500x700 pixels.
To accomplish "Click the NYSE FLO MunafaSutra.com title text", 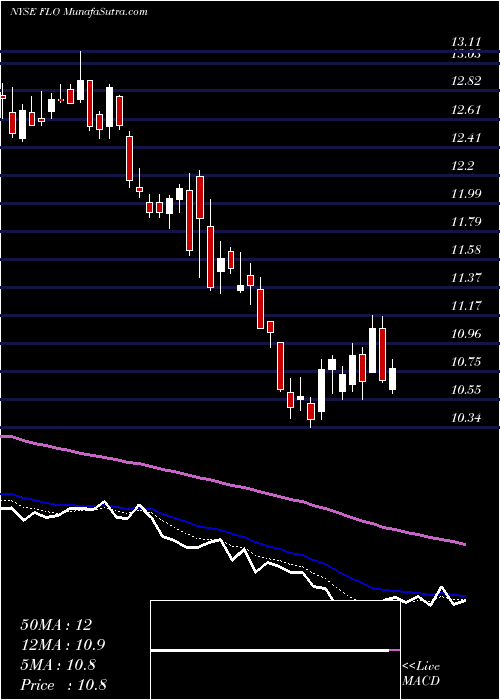I will [x=79, y=11].
